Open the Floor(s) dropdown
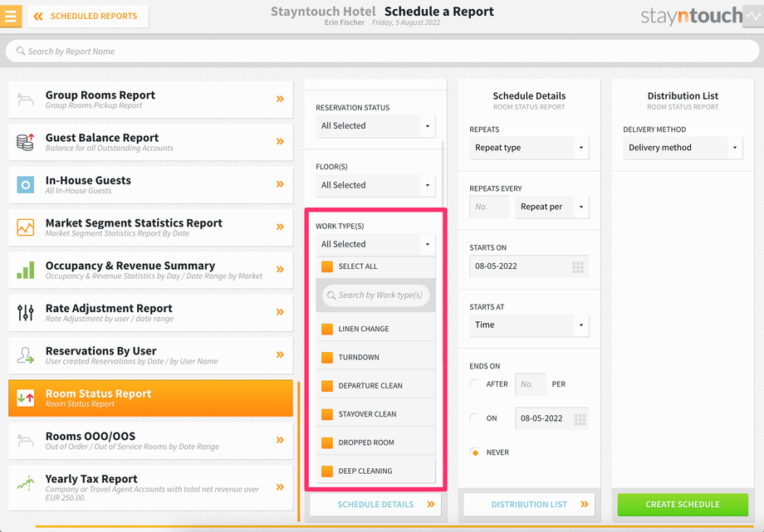 click(375, 186)
